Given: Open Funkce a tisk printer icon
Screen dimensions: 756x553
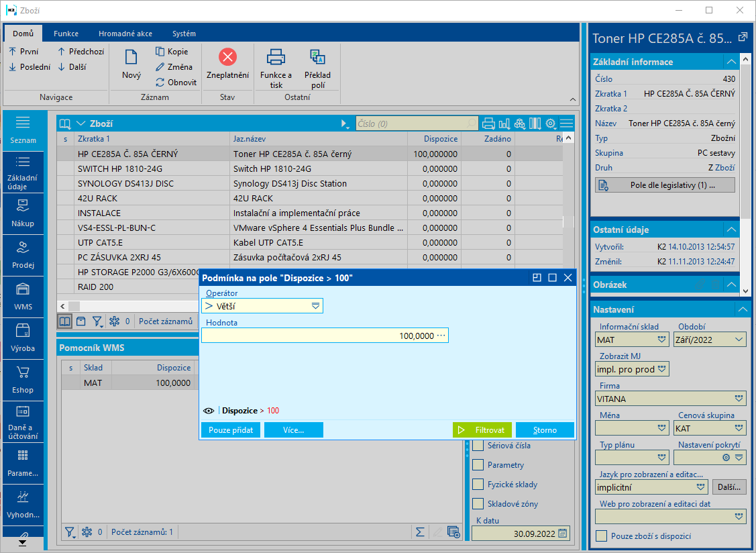Looking at the screenshot, I should pyautogui.click(x=276, y=57).
